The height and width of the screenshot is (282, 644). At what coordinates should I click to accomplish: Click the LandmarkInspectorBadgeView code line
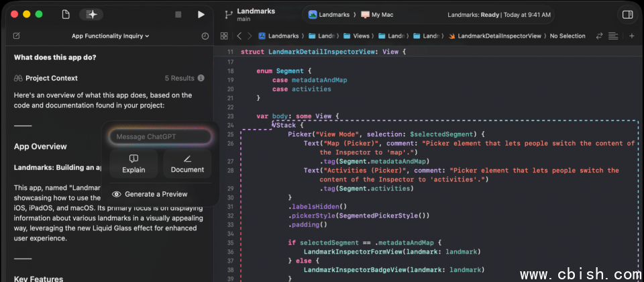[394, 270]
